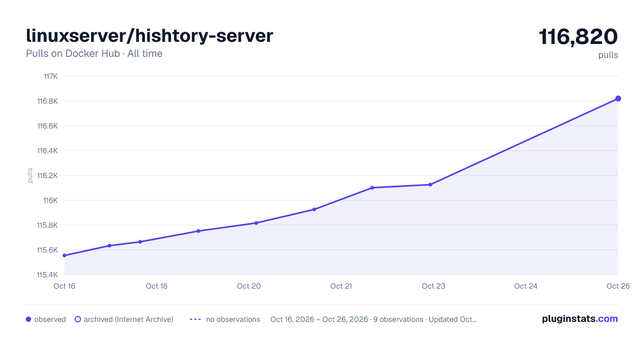Click 'pulls' label under the total count
Image resolution: width=644 pixels, height=338 pixels.
[608, 55]
